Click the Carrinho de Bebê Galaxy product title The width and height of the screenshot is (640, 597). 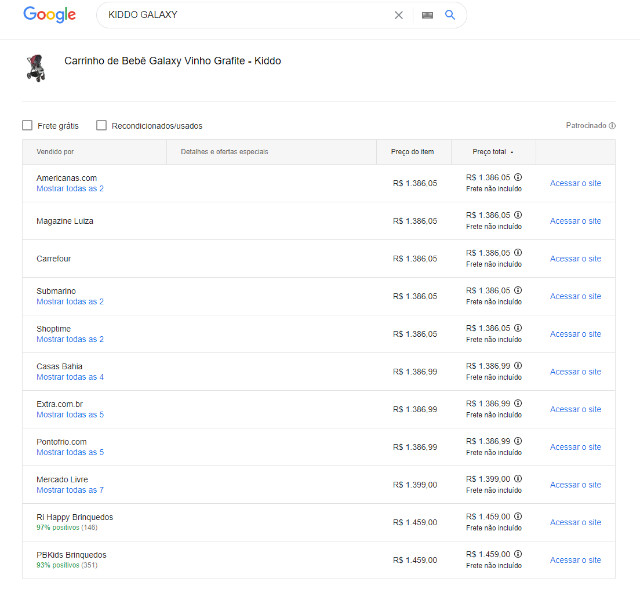(173, 61)
